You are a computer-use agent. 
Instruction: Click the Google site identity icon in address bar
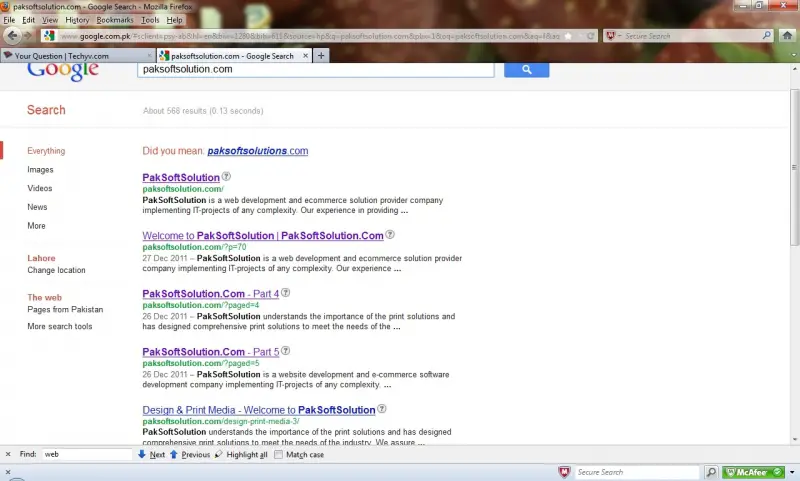click(49, 36)
